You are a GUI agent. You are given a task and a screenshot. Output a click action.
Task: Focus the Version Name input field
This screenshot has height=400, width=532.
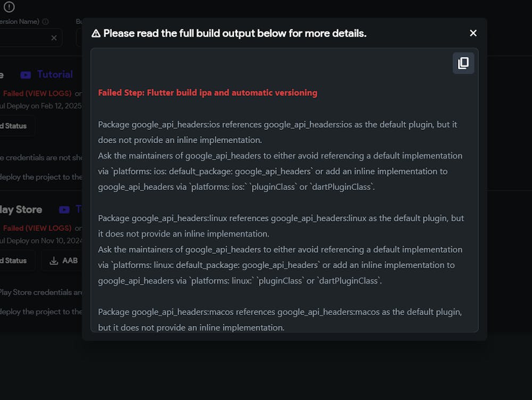pos(30,38)
